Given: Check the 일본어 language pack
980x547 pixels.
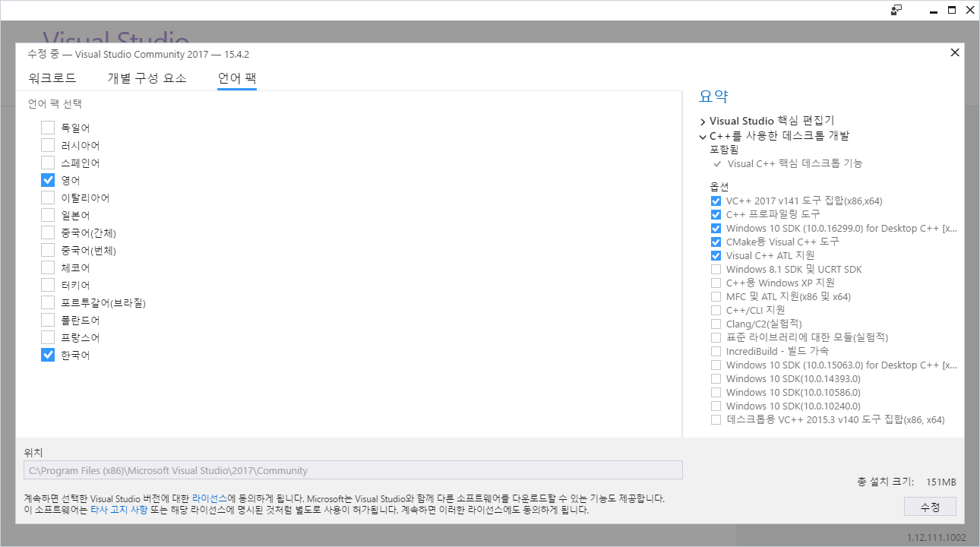Looking at the screenshot, I should 48,215.
